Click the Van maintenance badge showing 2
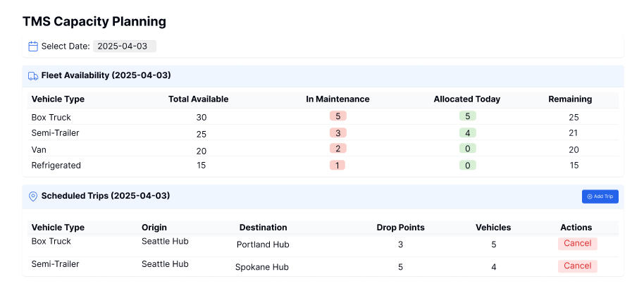644x298 pixels. pos(338,148)
